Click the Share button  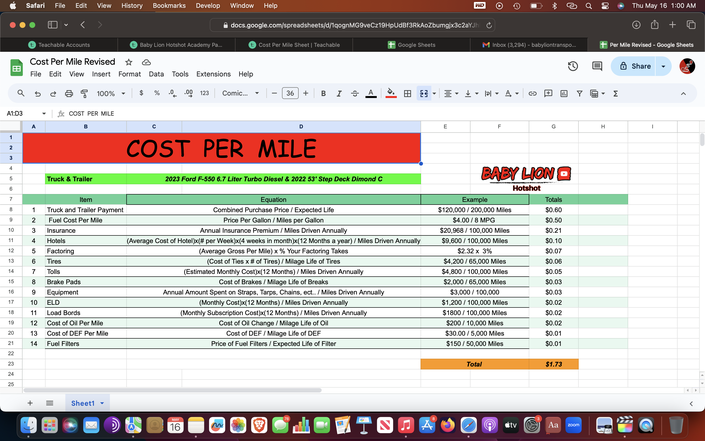[634, 66]
